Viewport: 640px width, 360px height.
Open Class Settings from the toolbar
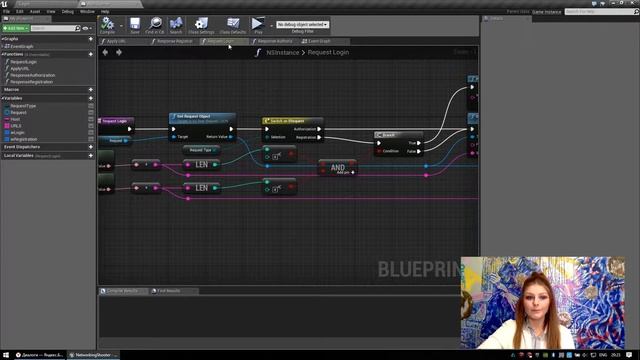point(201,24)
